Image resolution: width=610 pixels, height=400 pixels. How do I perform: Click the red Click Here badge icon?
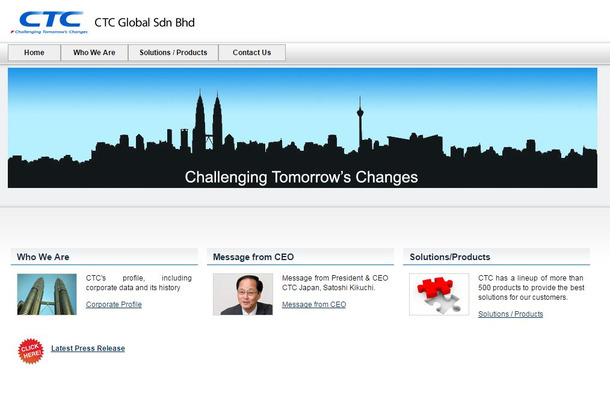[31, 351]
